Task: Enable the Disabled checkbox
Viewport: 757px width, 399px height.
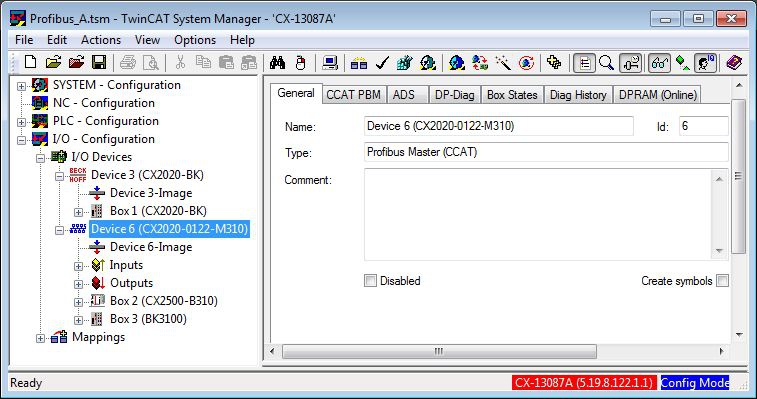Action: coord(370,281)
